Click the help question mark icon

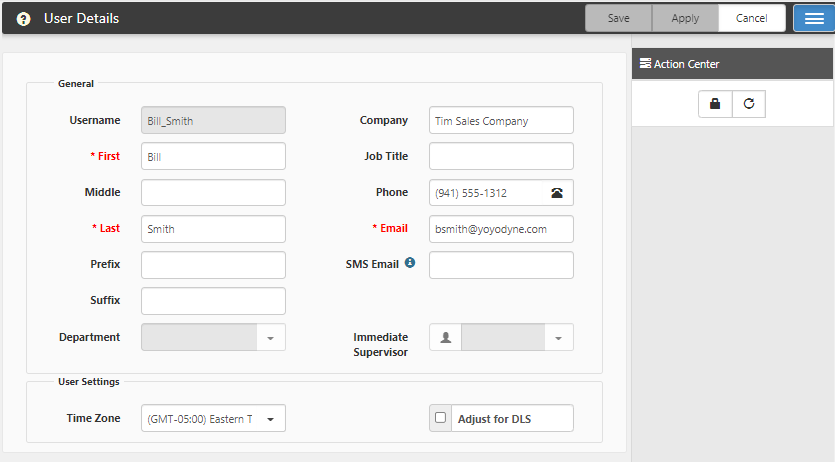tap(24, 19)
